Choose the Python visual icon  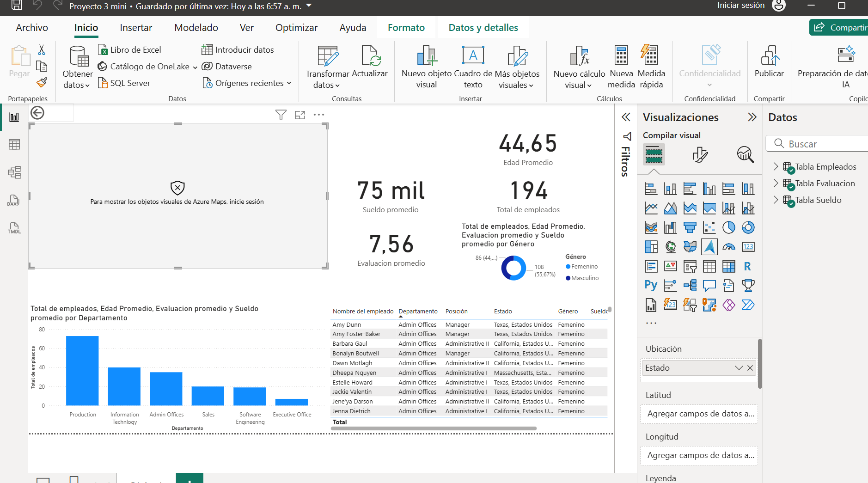click(x=651, y=286)
